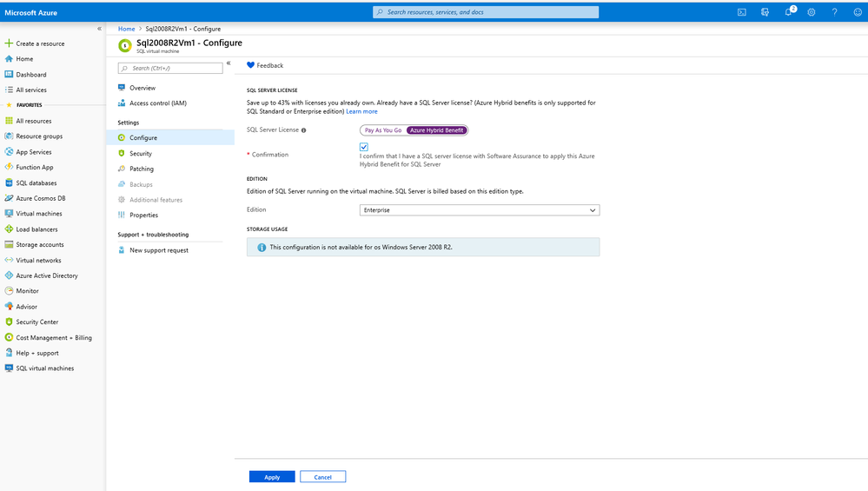This screenshot has height=491, width=868.
Task: Collapse the left portal sidebar
Action: pos(100,29)
